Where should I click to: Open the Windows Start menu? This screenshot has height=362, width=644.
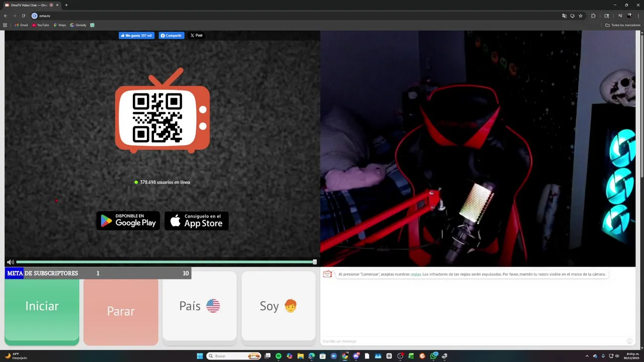pyautogui.click(x=200, y=356)
